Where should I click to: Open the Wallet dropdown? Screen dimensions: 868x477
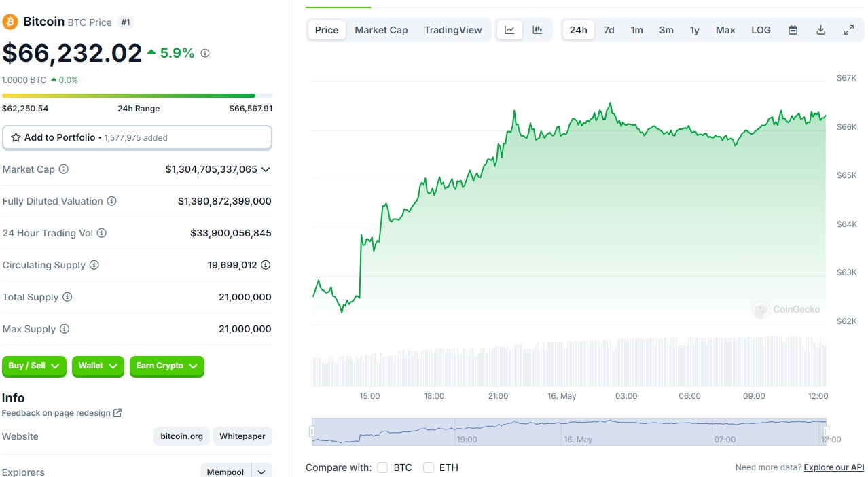pos(98,366)
